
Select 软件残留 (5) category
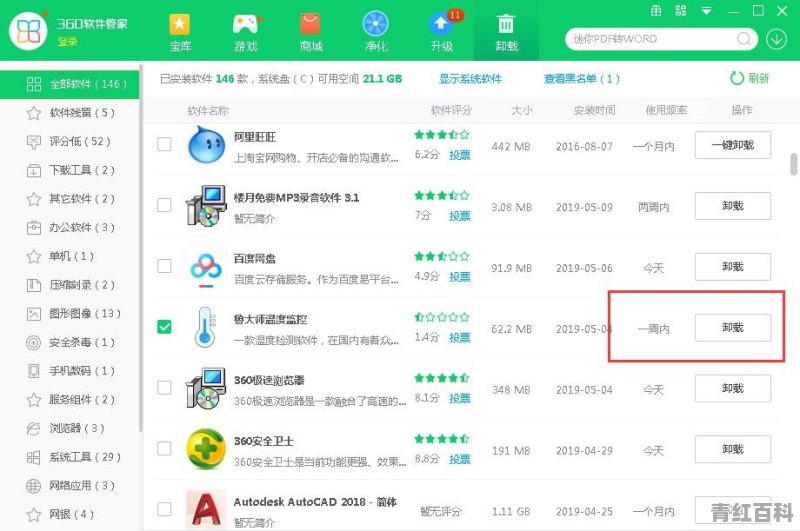(69, 113)
